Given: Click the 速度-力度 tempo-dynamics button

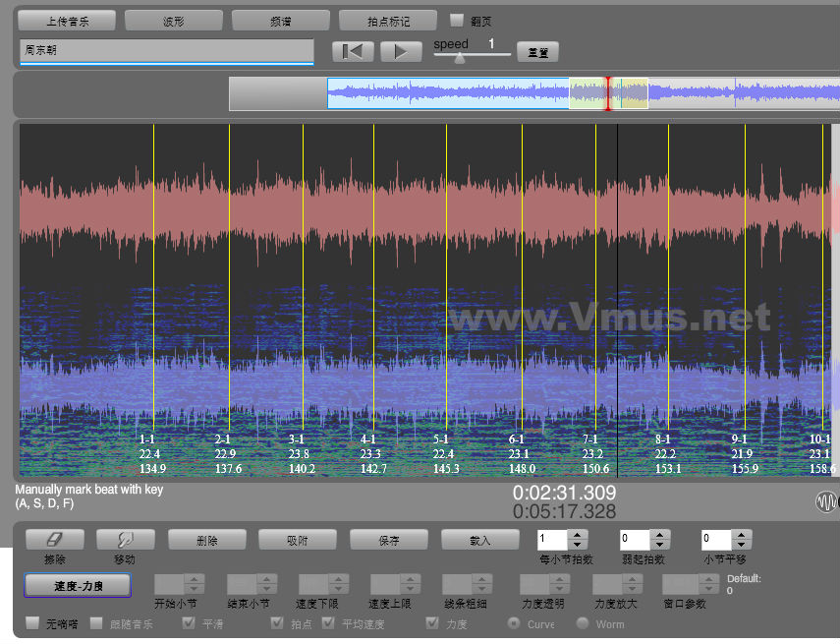Looking at the screenshot, I should point(78,585).
